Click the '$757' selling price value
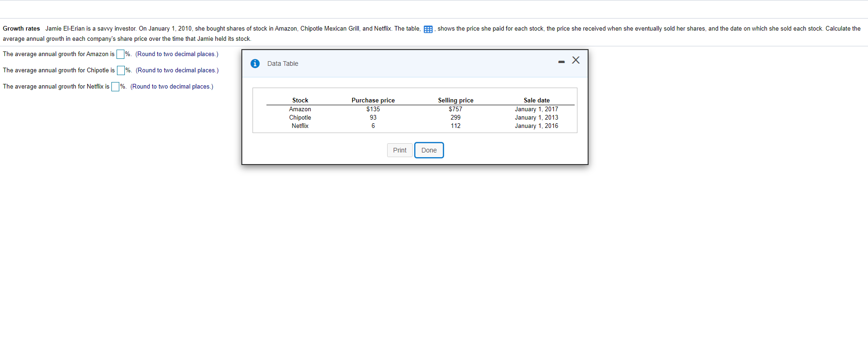Image resolution: width=868 pixels, height=343 pixels. (455, 109)
